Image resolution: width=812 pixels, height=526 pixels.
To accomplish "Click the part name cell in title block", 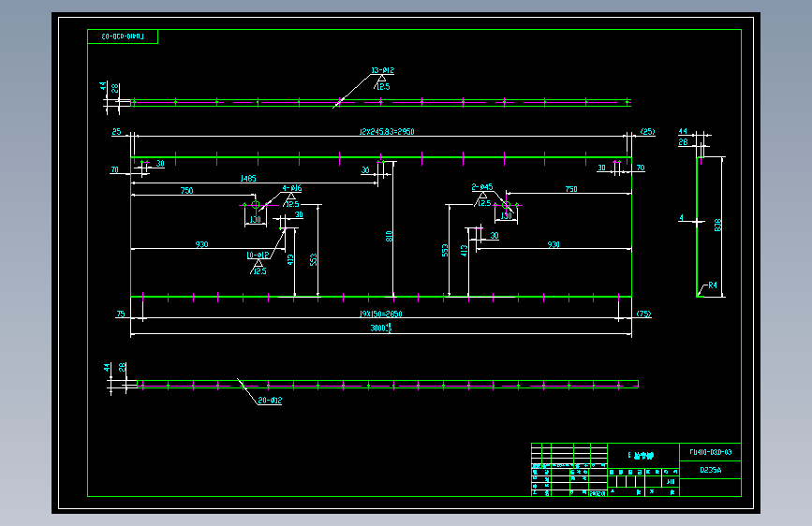I will point(642,456).
